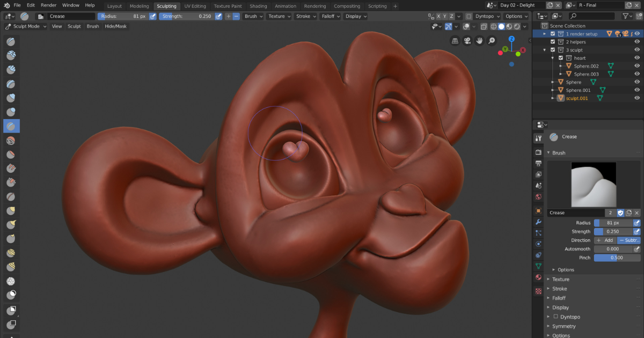Set brush Direction to Add

(x=605, y=240)
